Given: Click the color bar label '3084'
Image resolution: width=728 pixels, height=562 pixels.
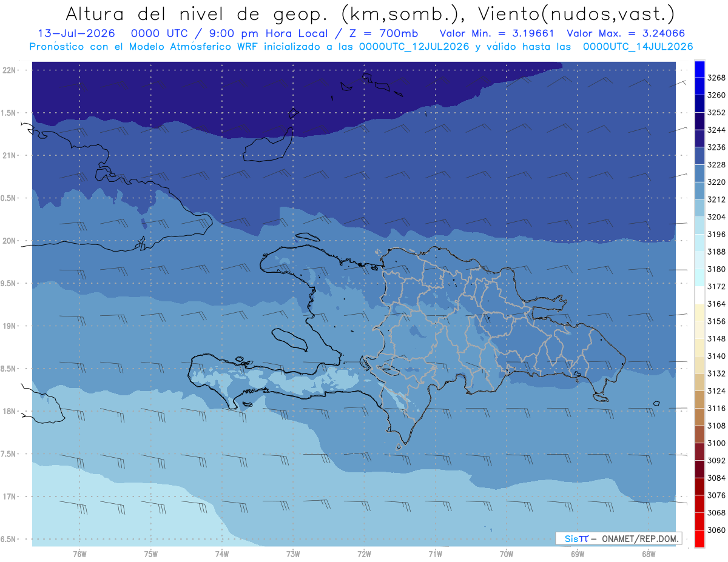Looking at the screenshot, I should coord(716,478).
